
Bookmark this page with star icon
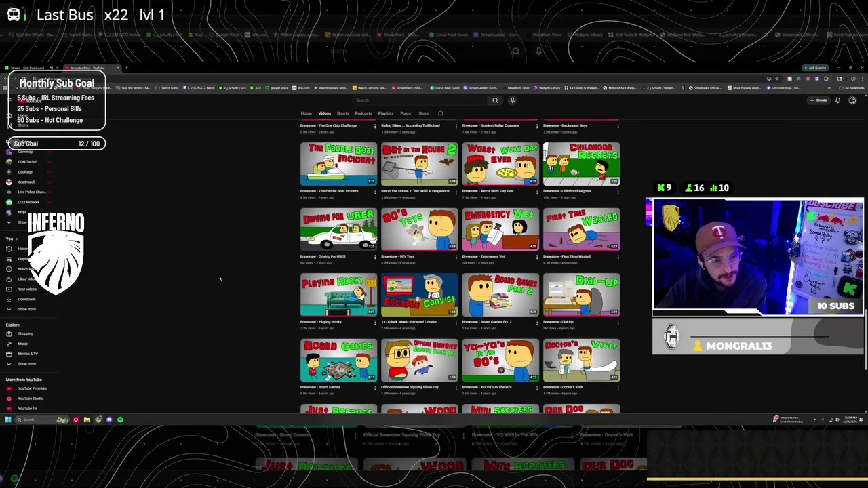tap(777, 79)
